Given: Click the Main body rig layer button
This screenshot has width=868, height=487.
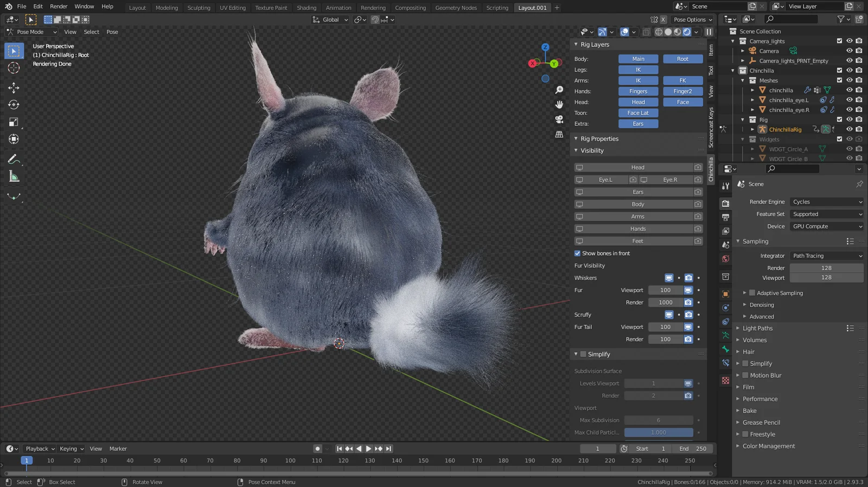Looking at the screenshot, I should [x=639, y=59].
